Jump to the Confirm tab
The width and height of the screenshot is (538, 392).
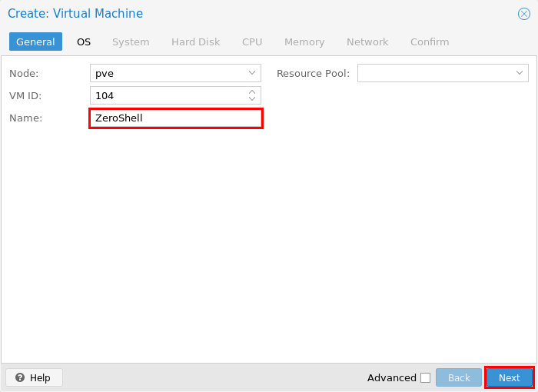(x=430, y=42)
